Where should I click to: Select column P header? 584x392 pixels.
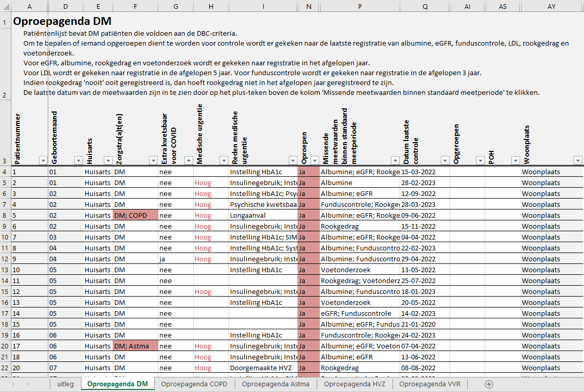coord(360,6)
